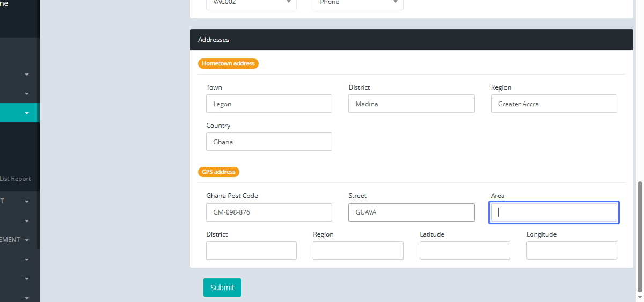Click the Hometown address badge

[228, 63]
